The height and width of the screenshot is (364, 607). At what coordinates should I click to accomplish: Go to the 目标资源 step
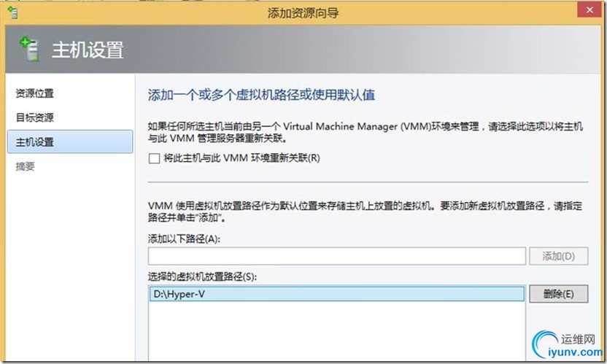click(x=34, y=117)
